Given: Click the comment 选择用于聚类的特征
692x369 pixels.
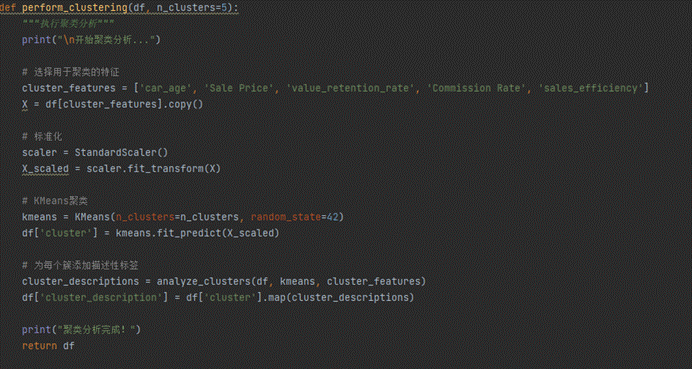Looking at the screenshot, I should point(71,72).
